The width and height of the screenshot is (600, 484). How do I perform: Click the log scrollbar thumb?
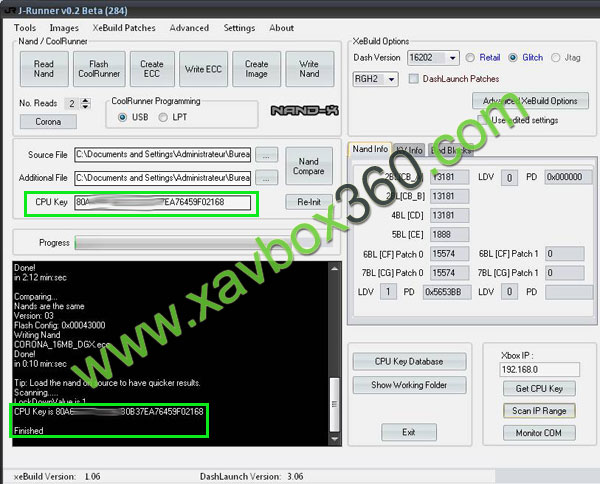pyautogui.click(x=334, y=404)
